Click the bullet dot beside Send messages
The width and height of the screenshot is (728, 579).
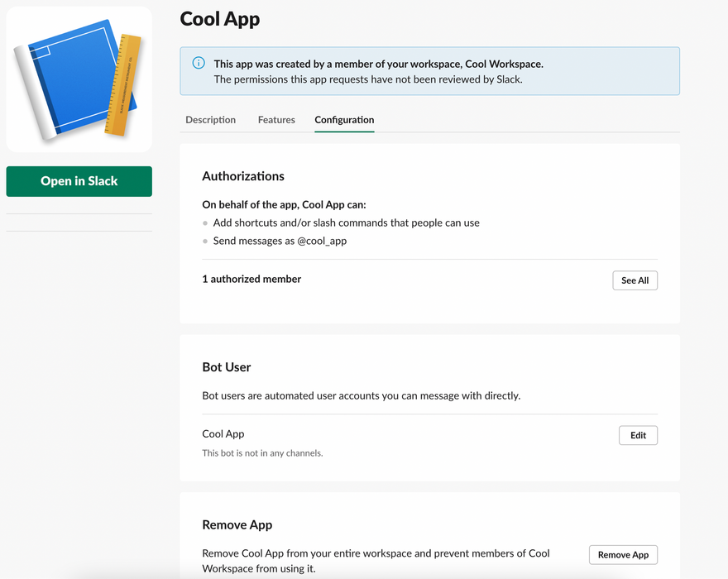(205, 242)
